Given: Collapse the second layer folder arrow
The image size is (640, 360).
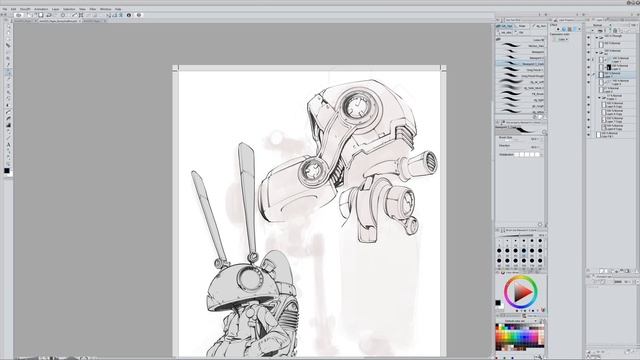Looking at the screenshot, I should pos(596,52).
